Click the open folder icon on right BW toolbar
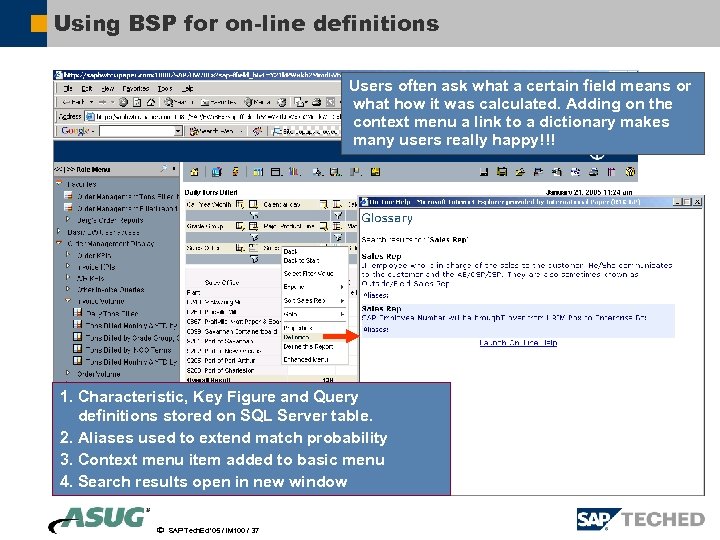The width and height of the screenshot is (720, 540). (520, 172)
